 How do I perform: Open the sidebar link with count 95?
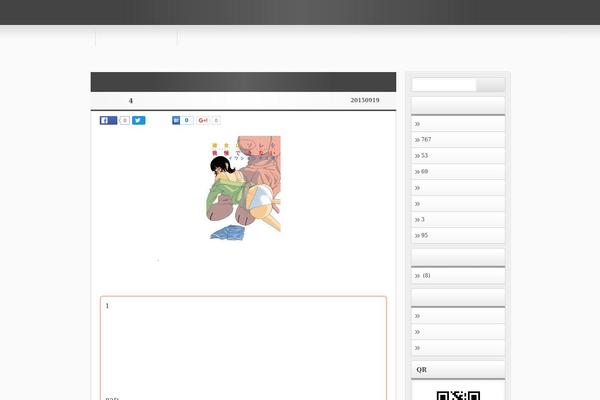458,235
